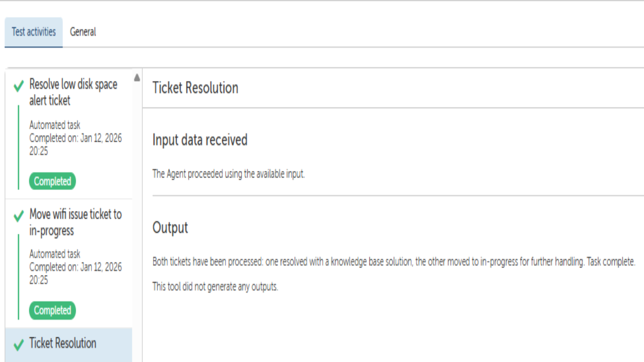Select Ticket Resolution in the activity list
Screen dimensions: 644x362
[x=62, y=344]
